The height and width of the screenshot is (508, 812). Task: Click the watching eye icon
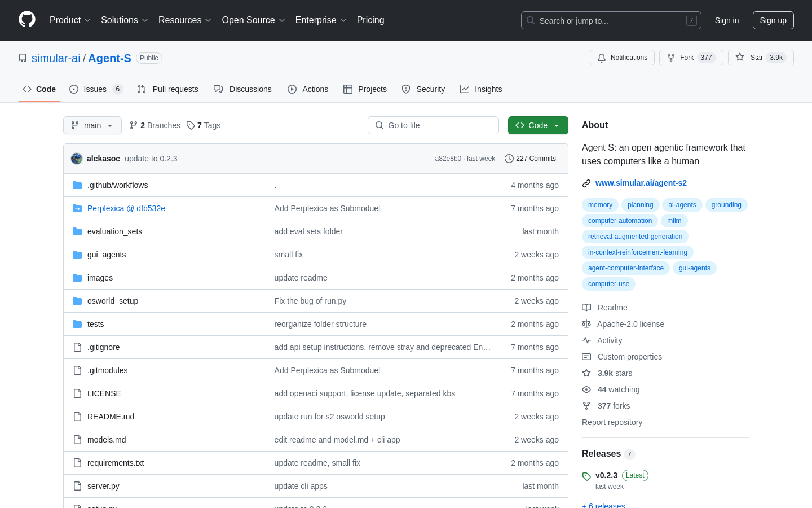pyautogui.click(x=586, y=389)
